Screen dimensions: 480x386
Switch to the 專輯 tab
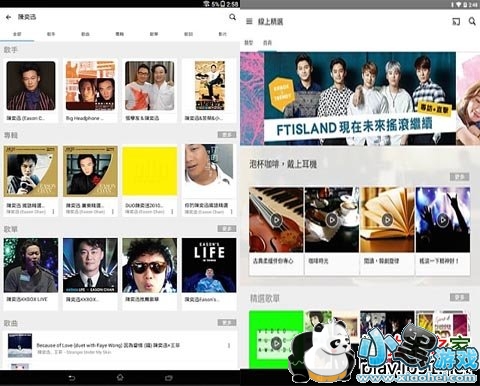tap(120, 34)
